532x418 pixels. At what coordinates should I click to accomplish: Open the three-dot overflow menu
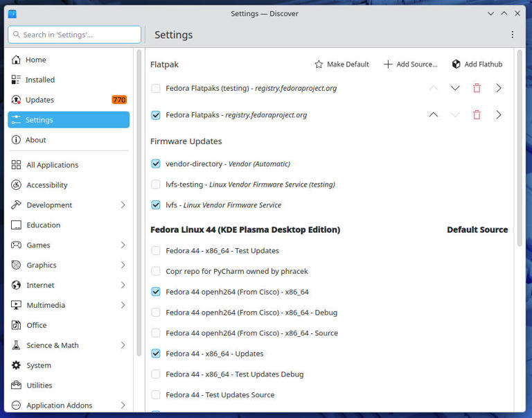[513, 35]
